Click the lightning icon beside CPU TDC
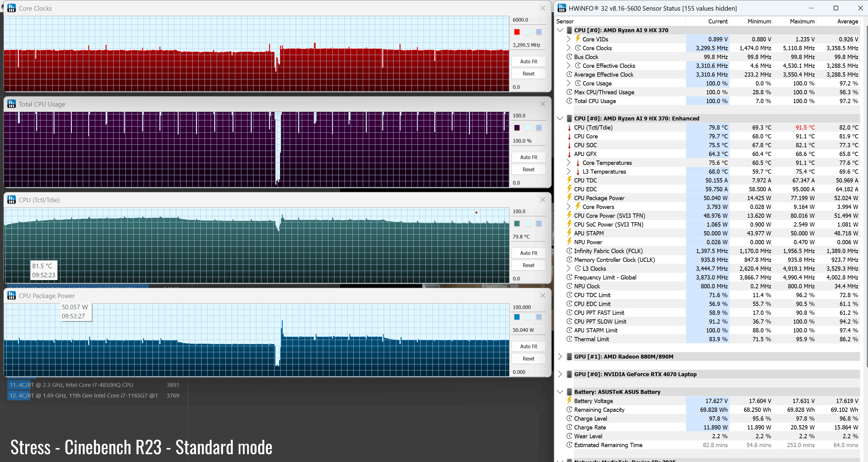This screenshot has height=462, width=868. (569, 180)
